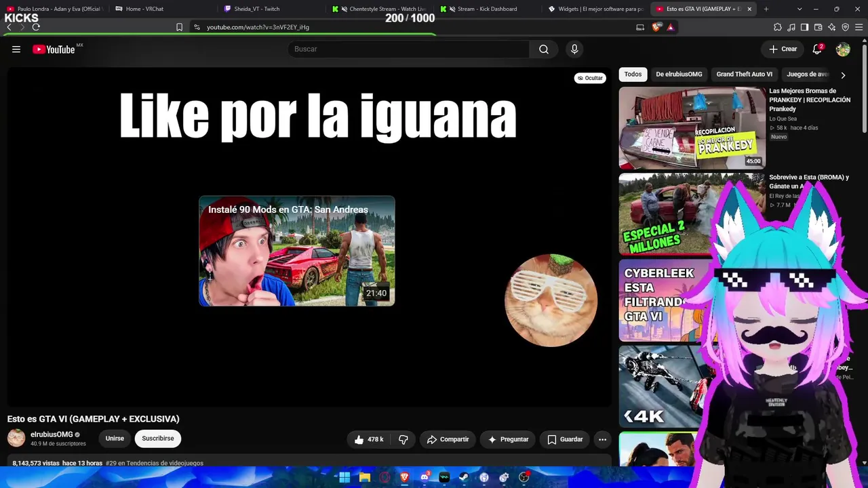Open the YouTube guide hamburger menu
Screen dimensions: 868x488
[16, 49]
